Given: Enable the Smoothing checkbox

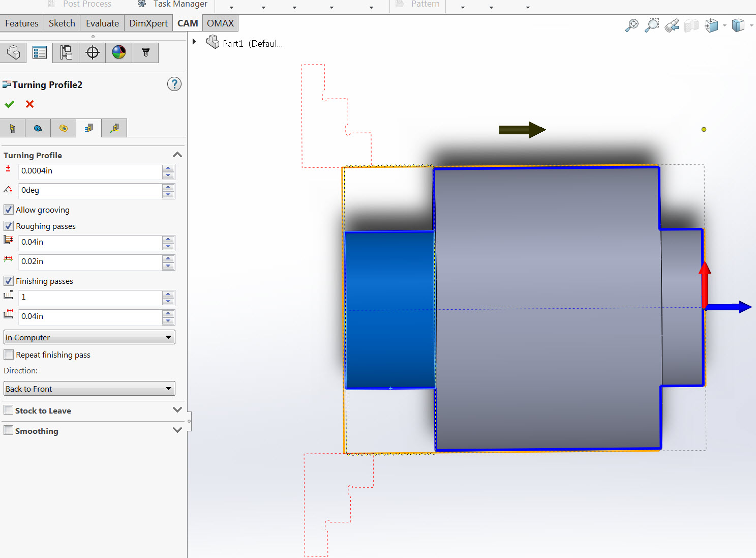Looking at the screenshot, I should pyautogui.click(x=9, y=430).
